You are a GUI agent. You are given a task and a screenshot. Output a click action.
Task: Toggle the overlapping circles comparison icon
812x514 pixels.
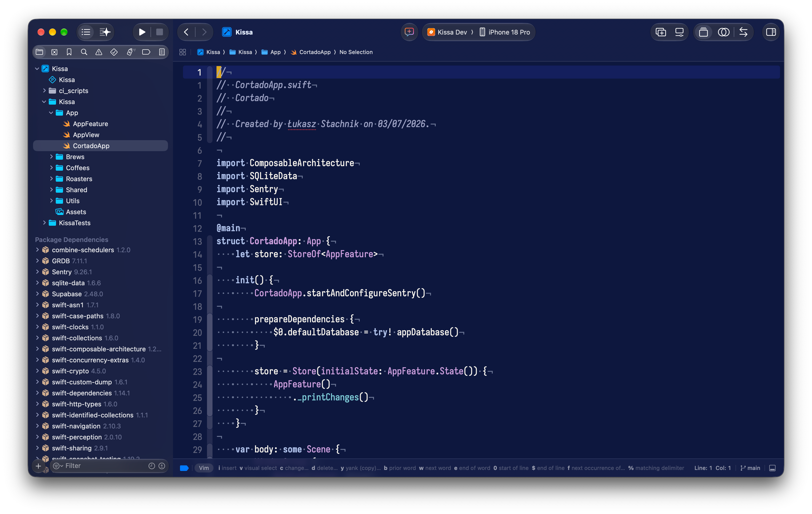pos(724,32)
